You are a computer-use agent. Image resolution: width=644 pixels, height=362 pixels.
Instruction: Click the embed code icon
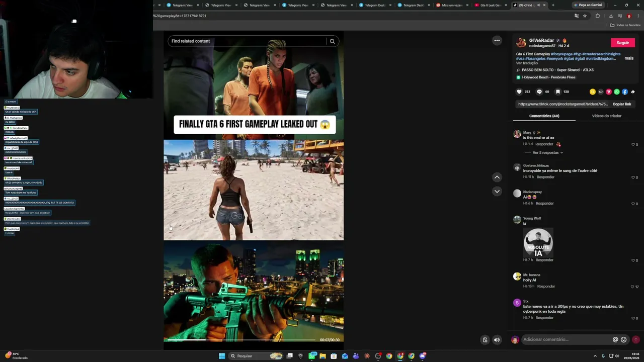point(601,92)
